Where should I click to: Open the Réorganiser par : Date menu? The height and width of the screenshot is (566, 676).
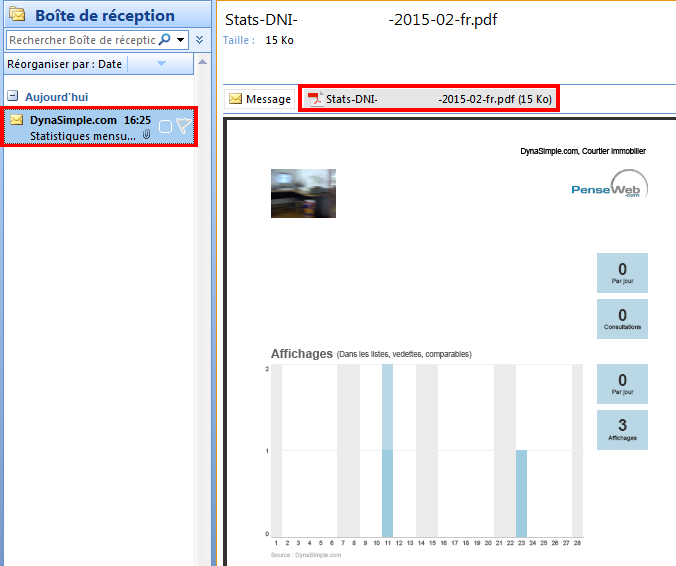(65, 64)
